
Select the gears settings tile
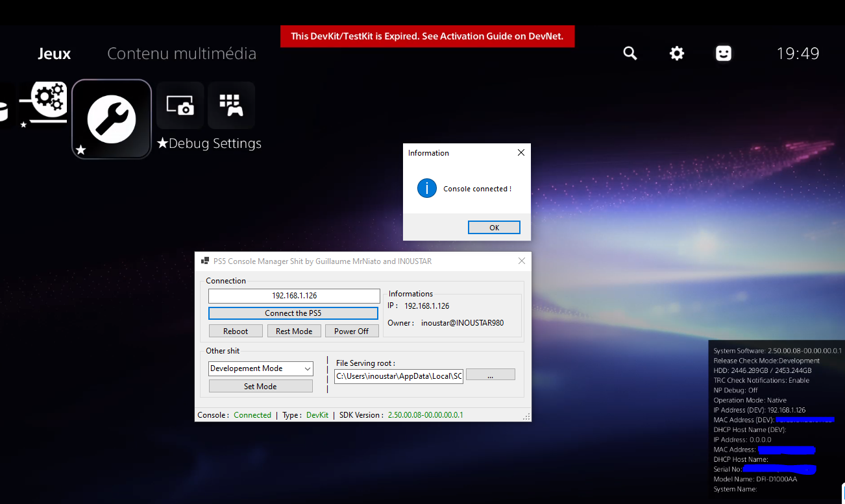[42, 104]
